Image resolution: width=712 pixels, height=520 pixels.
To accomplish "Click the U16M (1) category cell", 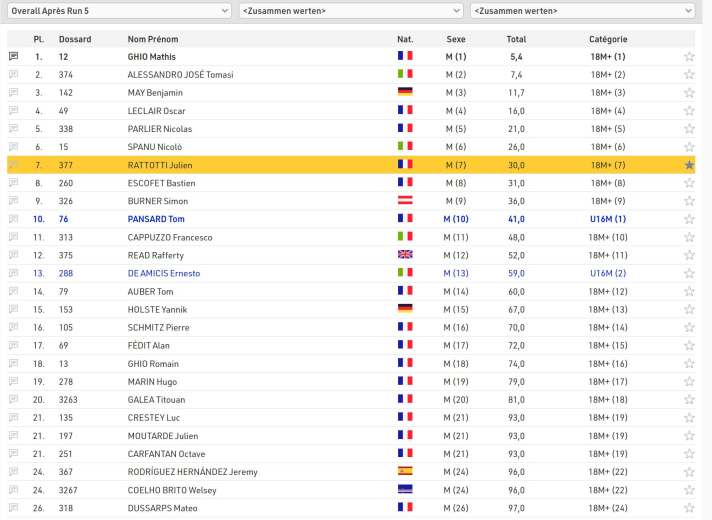I will [608, 219].
